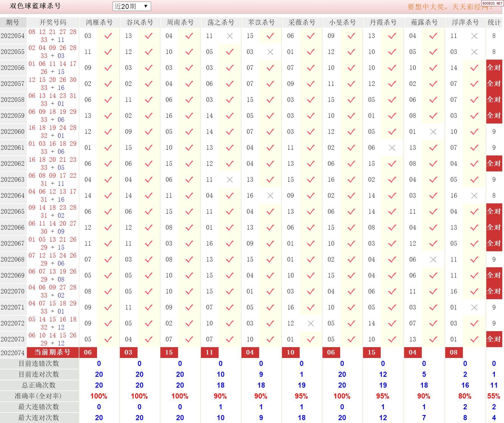Click the 要想中大奖 banner slogan
504x423 pixels.
[449, 7]
